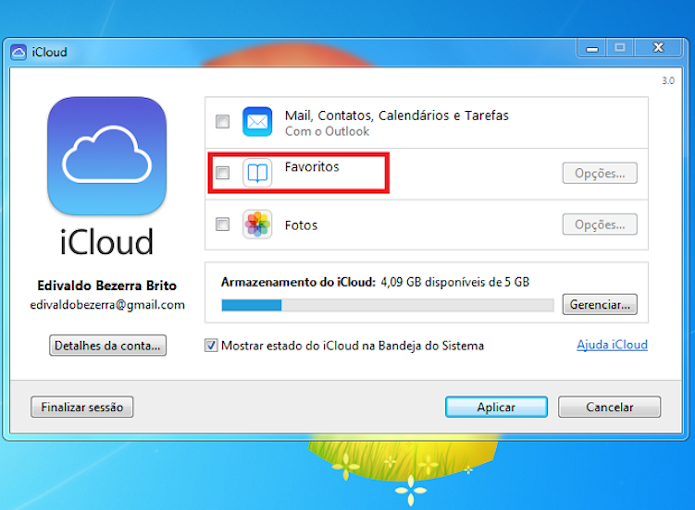This screenshot has height=510, width=695.
Task: Click the Fotos label text
Action: 301,225
